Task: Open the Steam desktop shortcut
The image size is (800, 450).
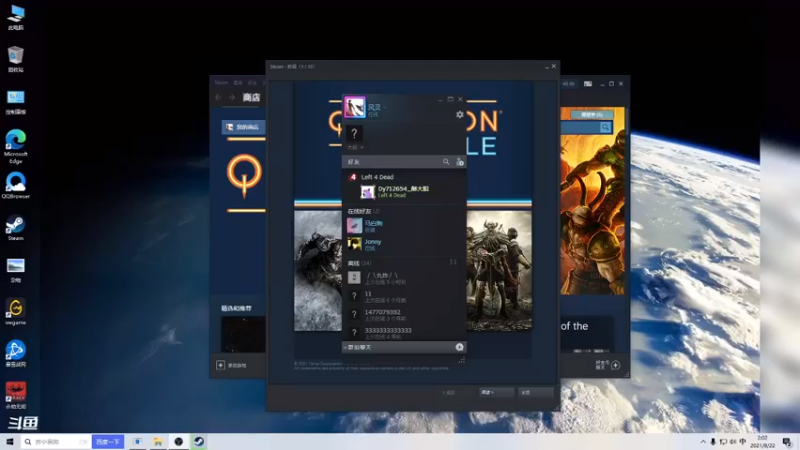Action: click(x=15, y=228)
